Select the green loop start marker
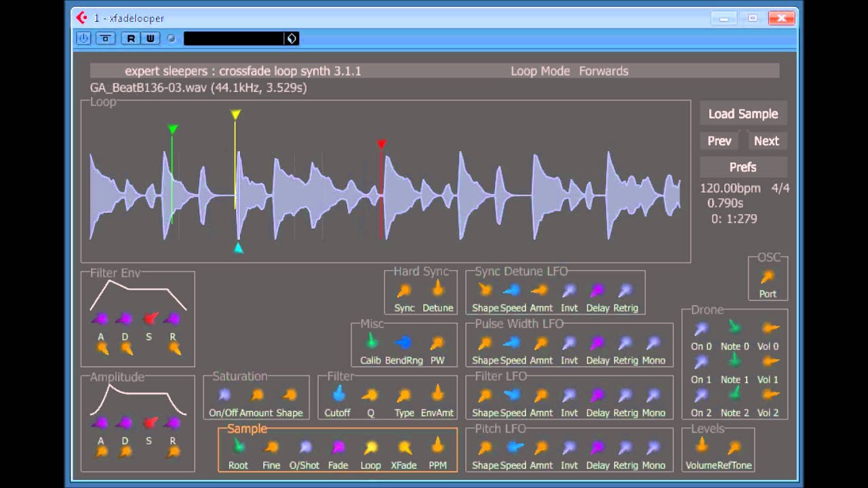Screen dimensions: 868x488 172,129
